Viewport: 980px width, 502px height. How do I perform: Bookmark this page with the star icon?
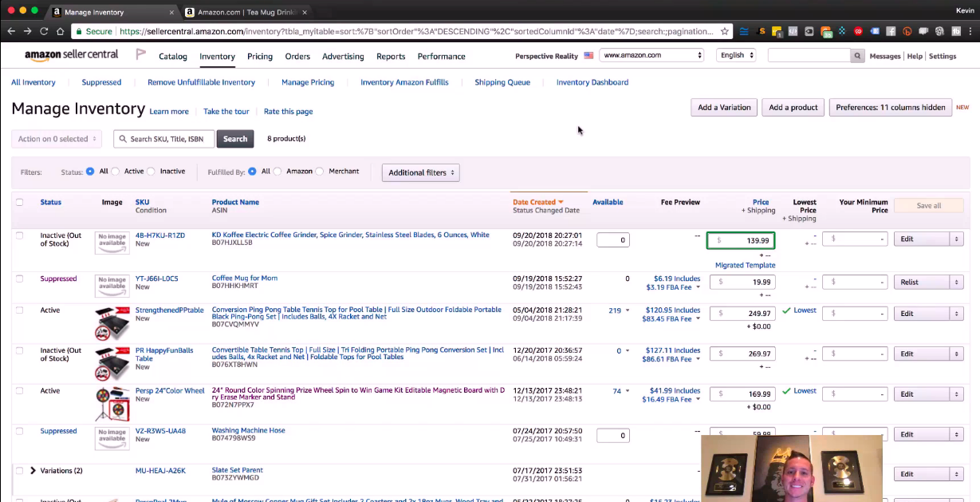(725, 31)
